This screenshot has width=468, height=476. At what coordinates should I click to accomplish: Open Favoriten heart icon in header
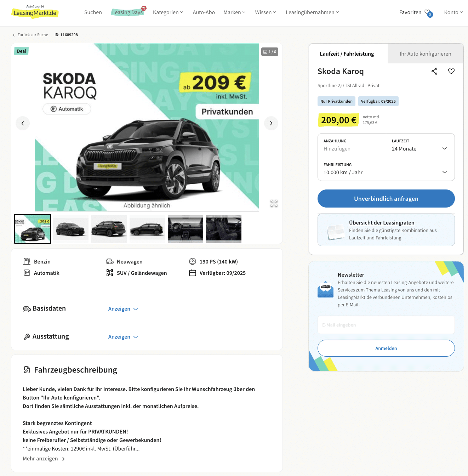coord(428,13)
